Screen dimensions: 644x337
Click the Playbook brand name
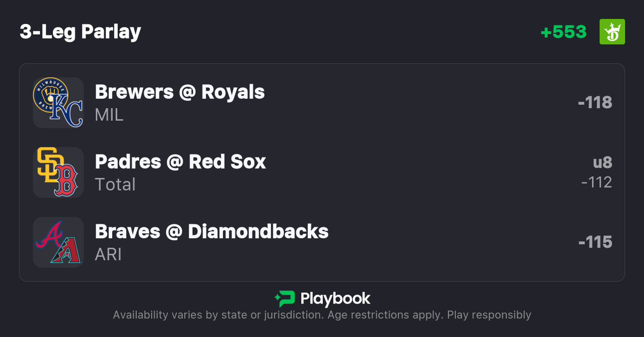pos(335,299)
